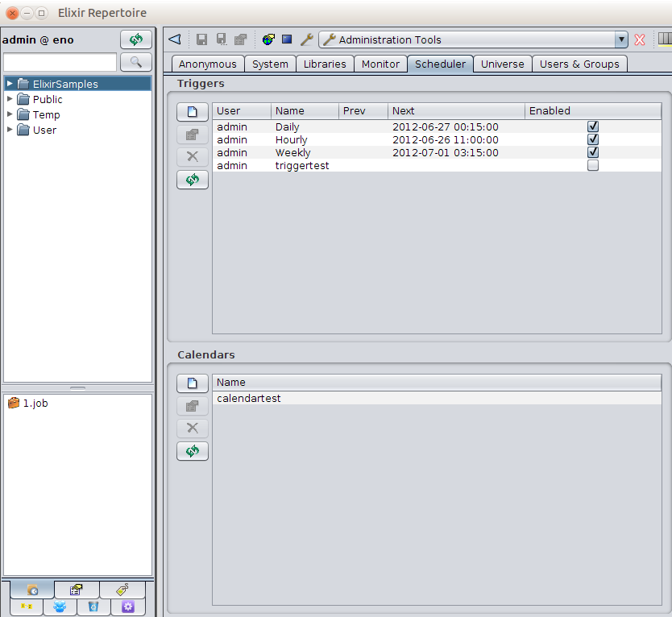Uncheck Enabled for the Hourly trigger
This screenshot has width=672, height=617.
[x=593, y=139]
